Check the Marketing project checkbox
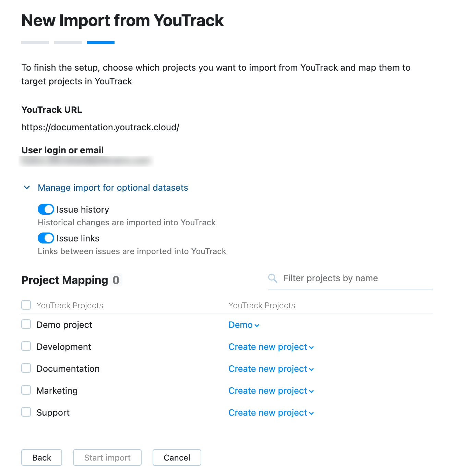Screen dimensions: 454x476 coord(26,390)
